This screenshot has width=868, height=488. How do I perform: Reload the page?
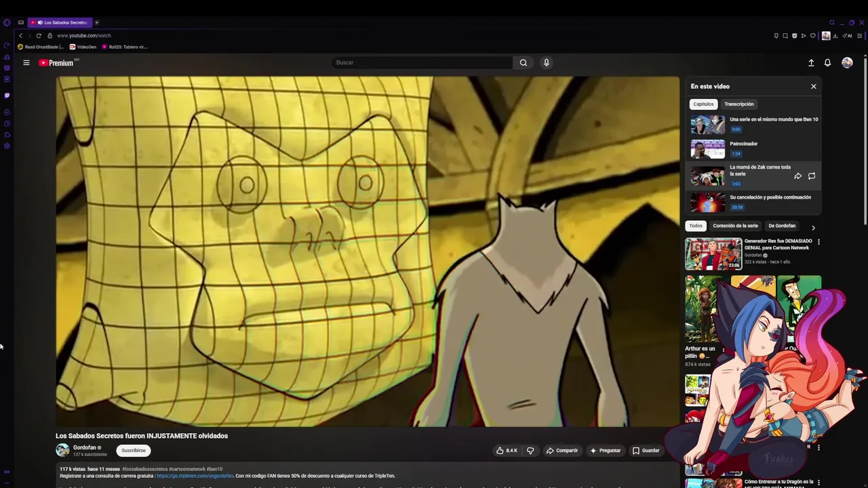(x=39, y=35)
